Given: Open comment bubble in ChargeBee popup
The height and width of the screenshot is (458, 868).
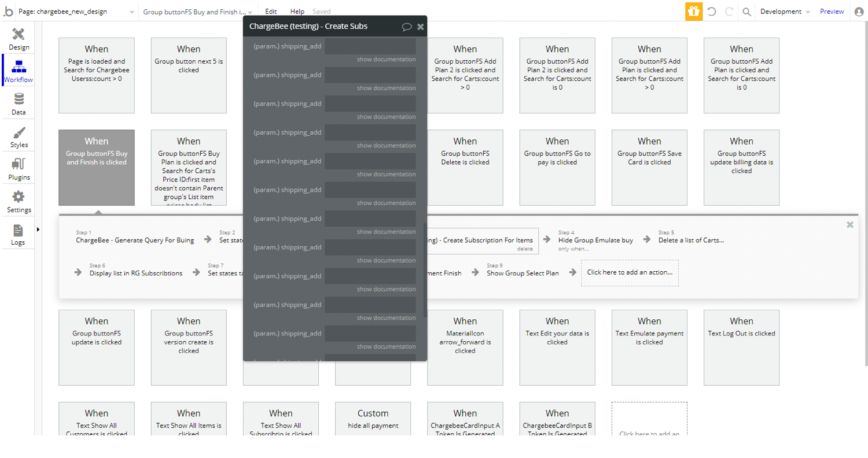Looking at the screenshot, I should tap(407, 27).
